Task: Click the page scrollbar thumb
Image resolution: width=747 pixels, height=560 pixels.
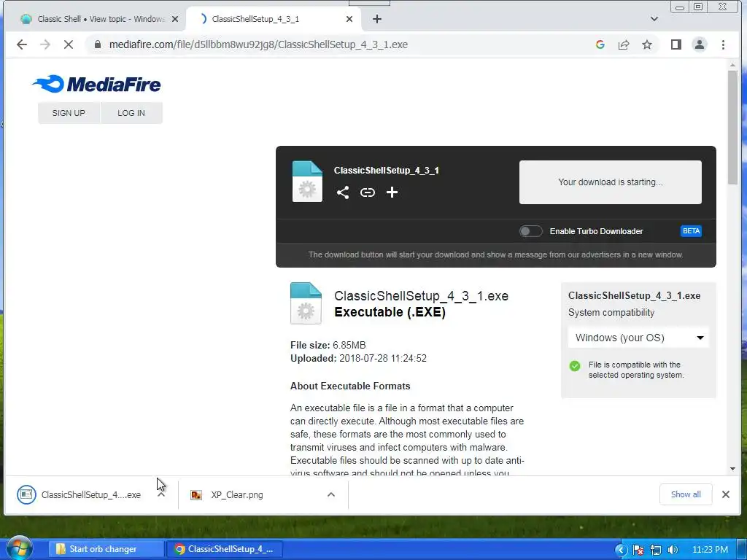Action: [732, 127]
